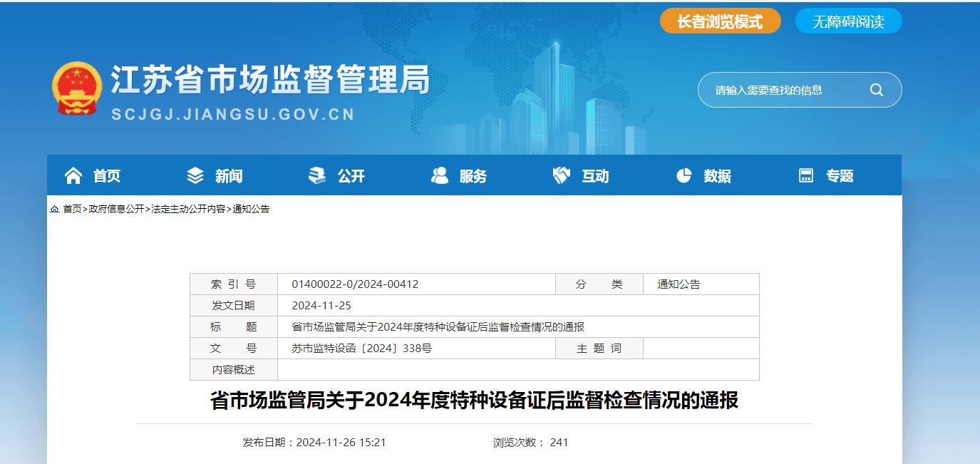Viewport: 980px width, 464px height.
Task: Click the national emblem logo
Action: pos(77,88)
